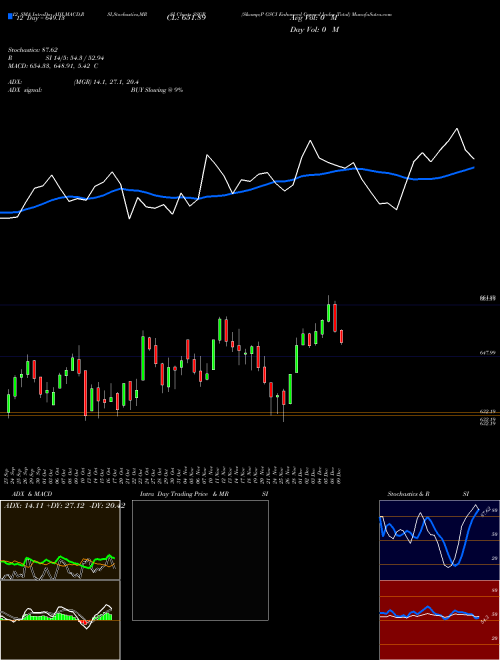This screenshot has height=660, width=500.
Task: Click the tallest green candle near the chart high
Action: coord(328,312)
